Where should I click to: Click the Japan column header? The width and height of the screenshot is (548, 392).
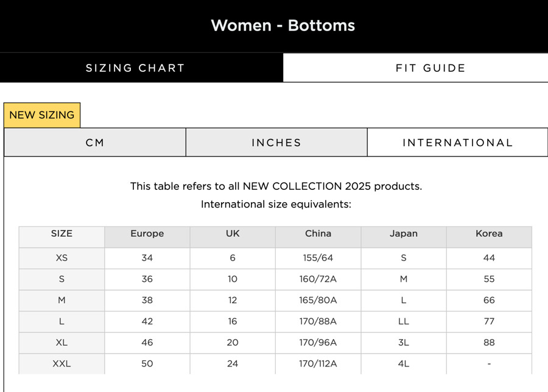pyautogui.click(x=404, y=234)
